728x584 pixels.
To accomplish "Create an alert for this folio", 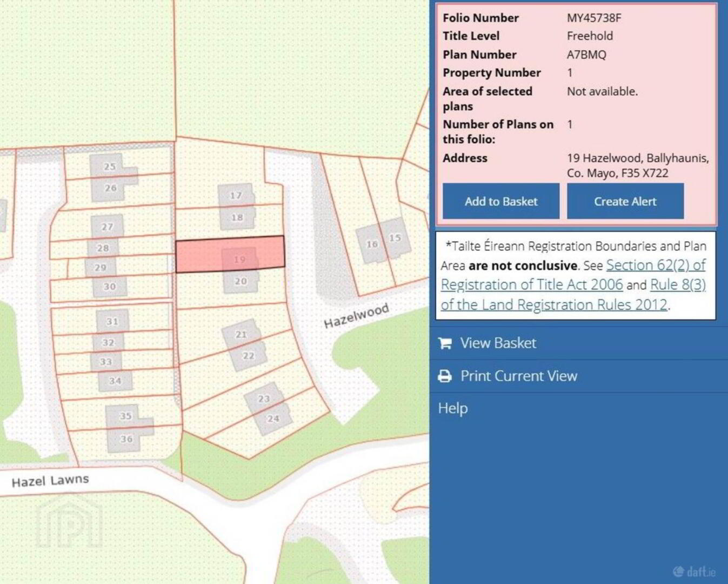I will tap(625, 201).
